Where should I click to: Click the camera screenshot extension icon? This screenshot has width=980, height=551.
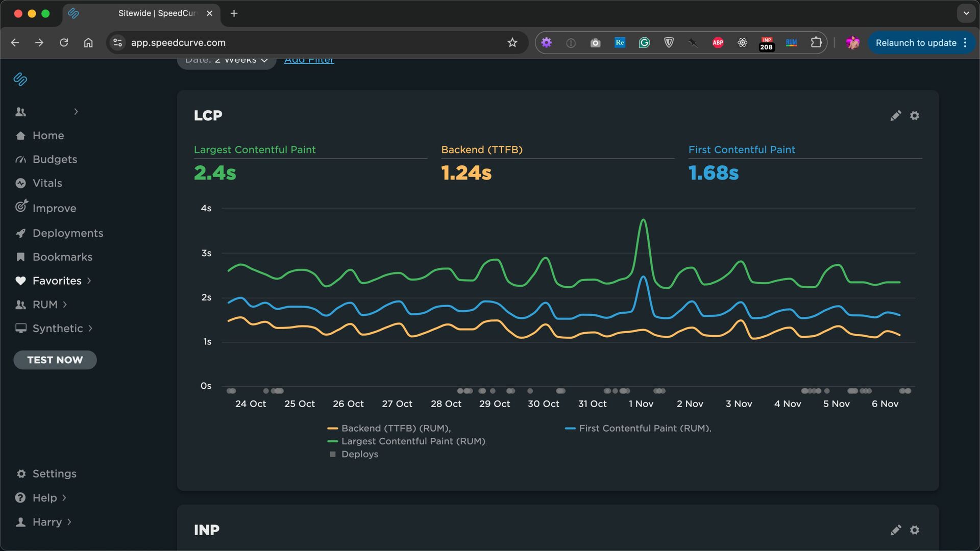[595, 43]
